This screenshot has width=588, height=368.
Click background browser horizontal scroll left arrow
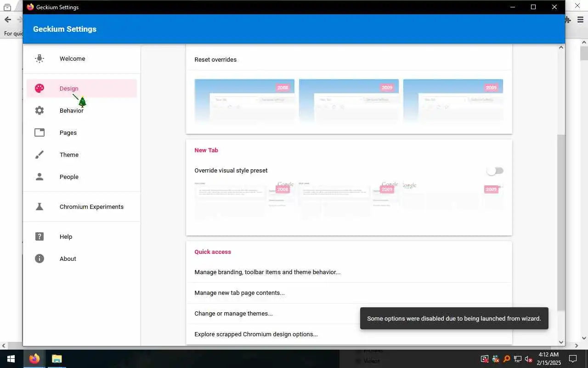tap(4, 345)
